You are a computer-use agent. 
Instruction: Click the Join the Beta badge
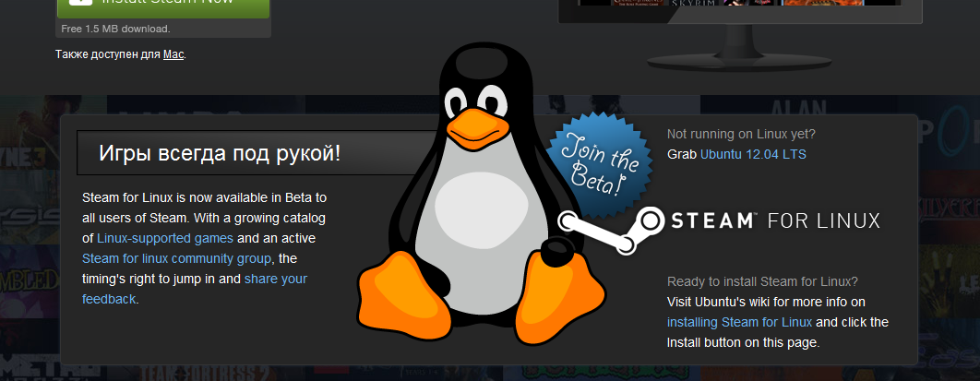600,163
